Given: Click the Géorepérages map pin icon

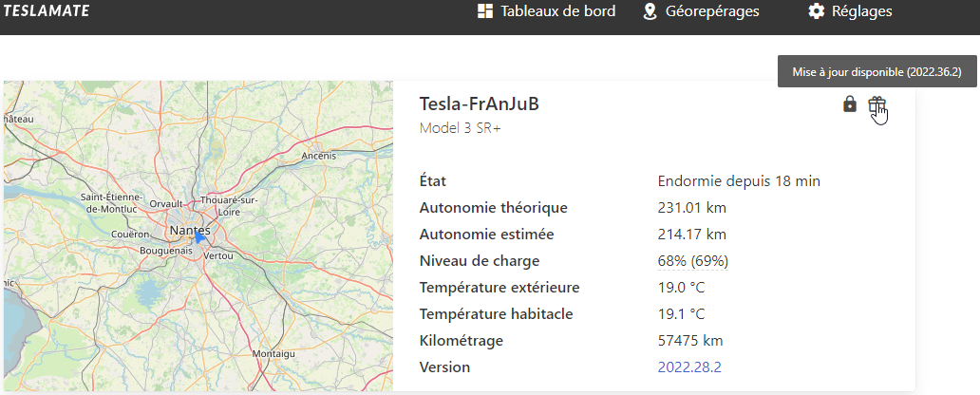Looking at the screenshot, I should coord(650,11).
